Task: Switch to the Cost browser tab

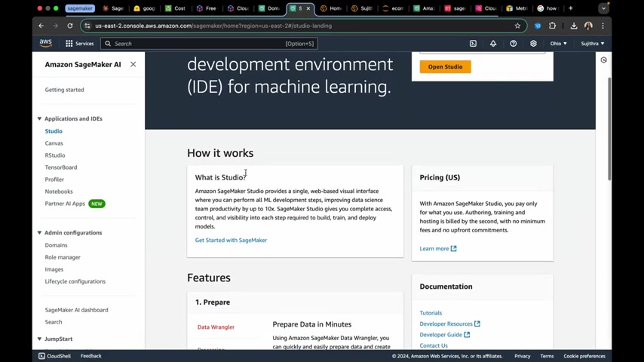Action: tap(176, 8)
